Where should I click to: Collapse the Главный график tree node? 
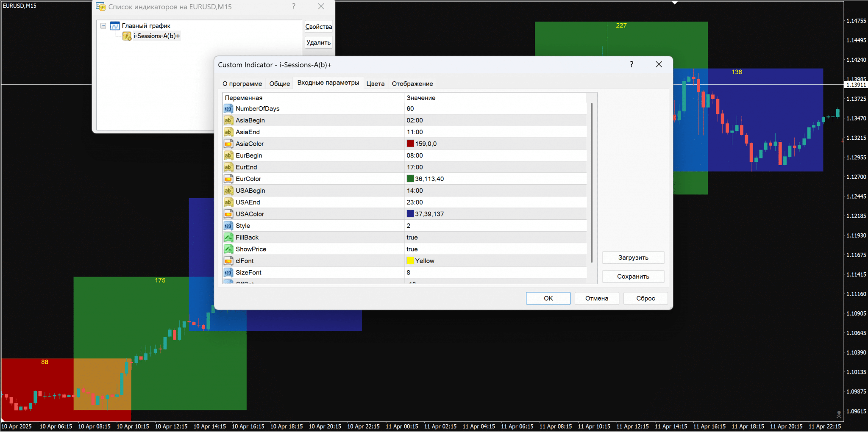pos(103,26)
